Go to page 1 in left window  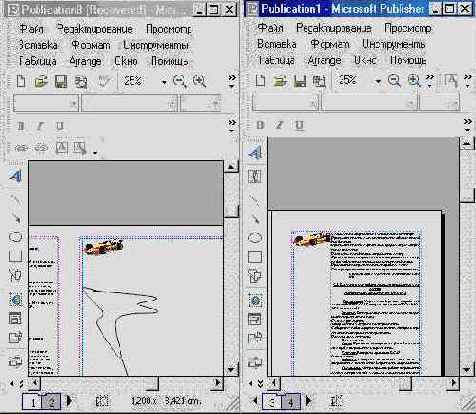[32, 402]
